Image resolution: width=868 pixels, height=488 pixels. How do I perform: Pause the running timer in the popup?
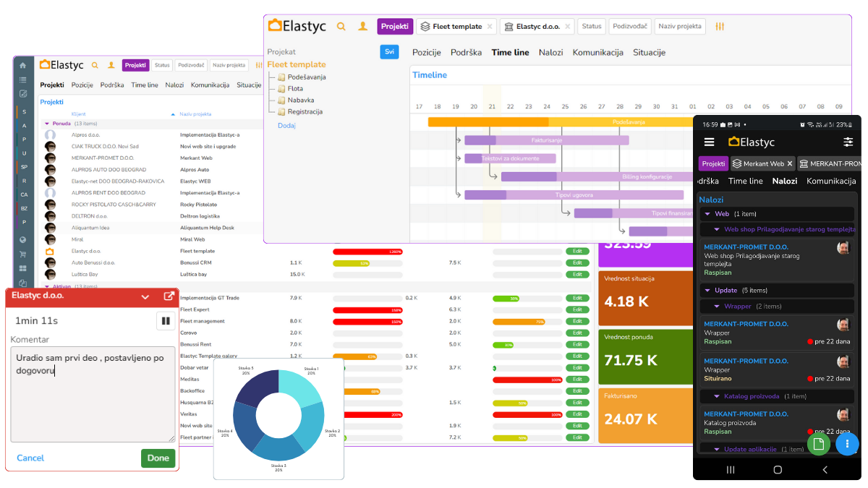(x=166, y=320)
